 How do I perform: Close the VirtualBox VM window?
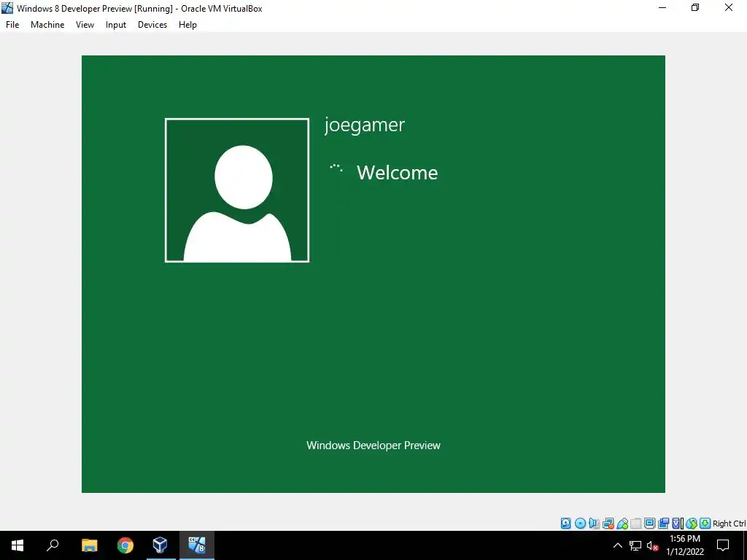point(729,7)
